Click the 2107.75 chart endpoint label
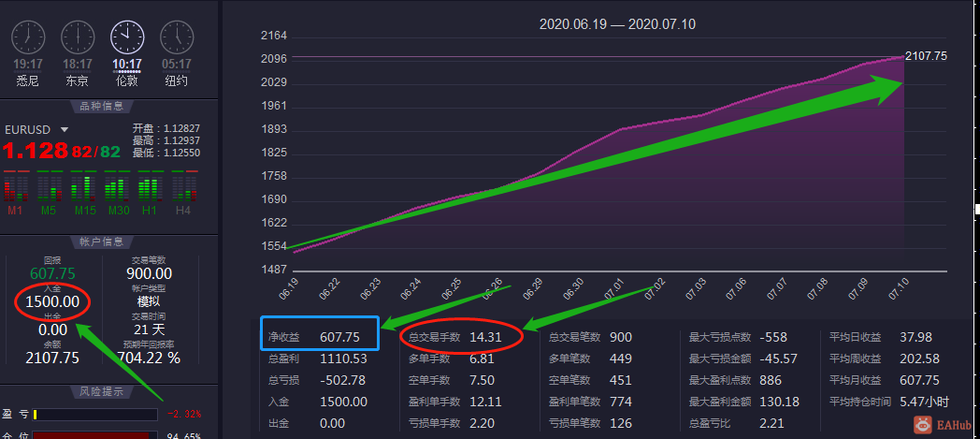This screenshot has width=980, height=439. point(926,55)
